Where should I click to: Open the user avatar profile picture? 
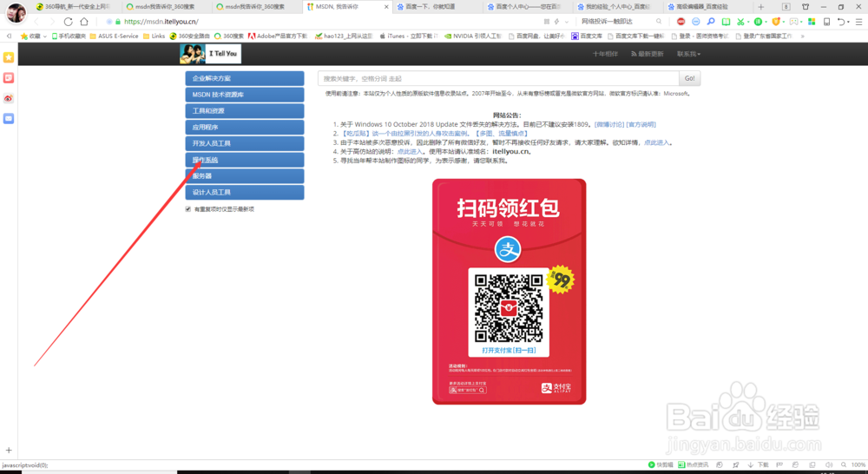[x=16, y=12]
